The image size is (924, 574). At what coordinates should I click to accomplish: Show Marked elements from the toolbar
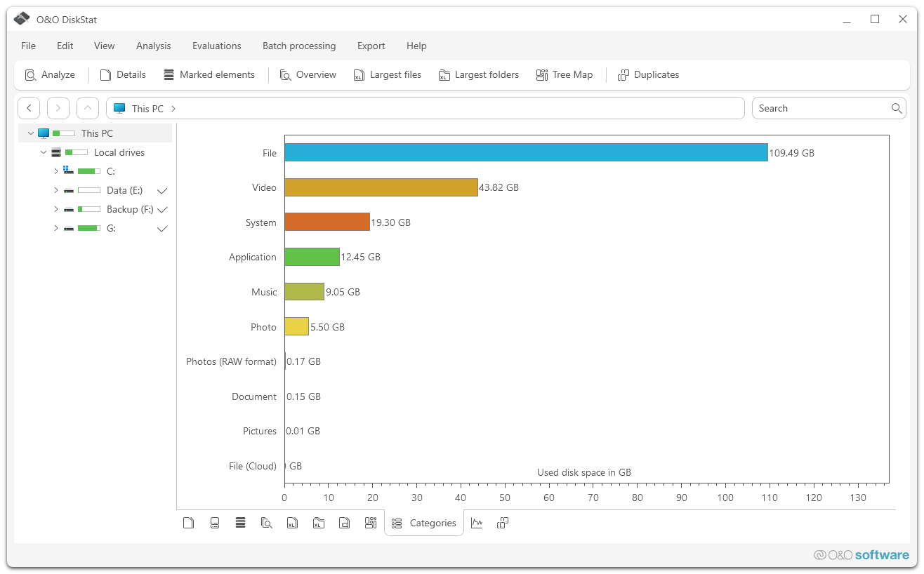(x=209, y=75)
